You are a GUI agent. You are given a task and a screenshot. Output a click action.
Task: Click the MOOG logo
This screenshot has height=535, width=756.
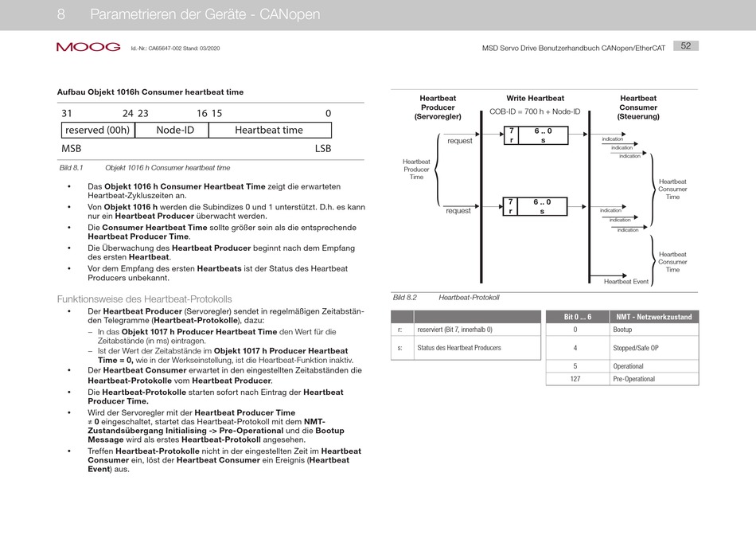click(88, 47)
